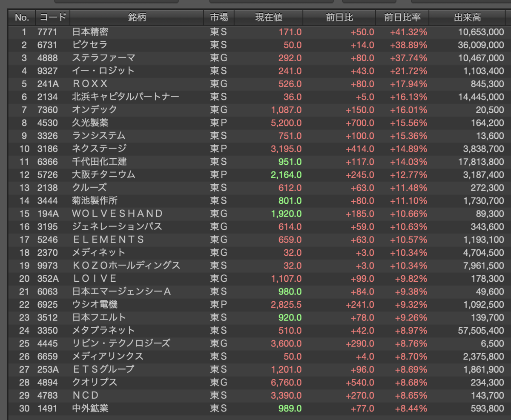Click stock code 3350

pos(47,330)
